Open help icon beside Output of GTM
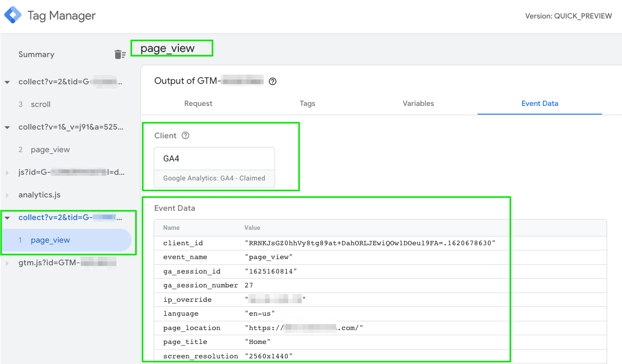This screenshot has width=622, height=364. [273, 81]
